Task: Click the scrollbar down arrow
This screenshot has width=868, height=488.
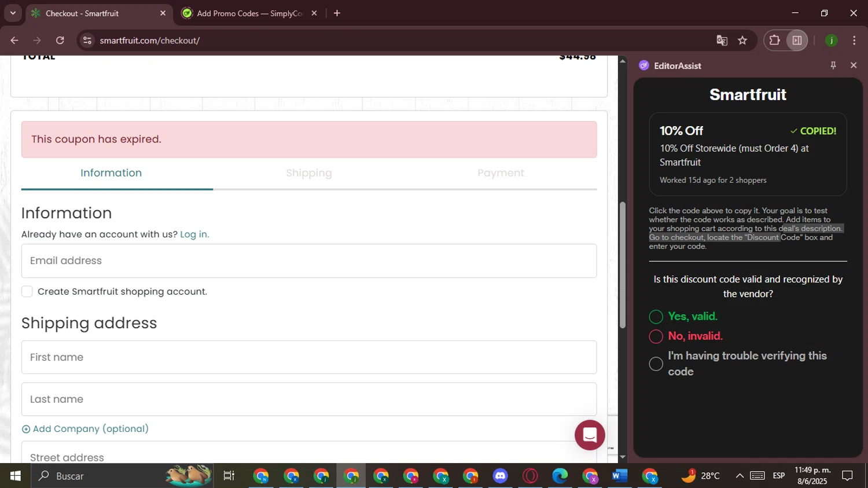Action: [x=623, y=457]
